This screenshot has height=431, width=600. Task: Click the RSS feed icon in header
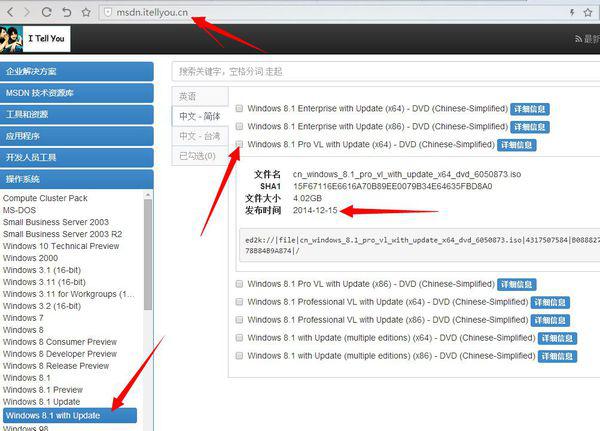click(578, 39)
